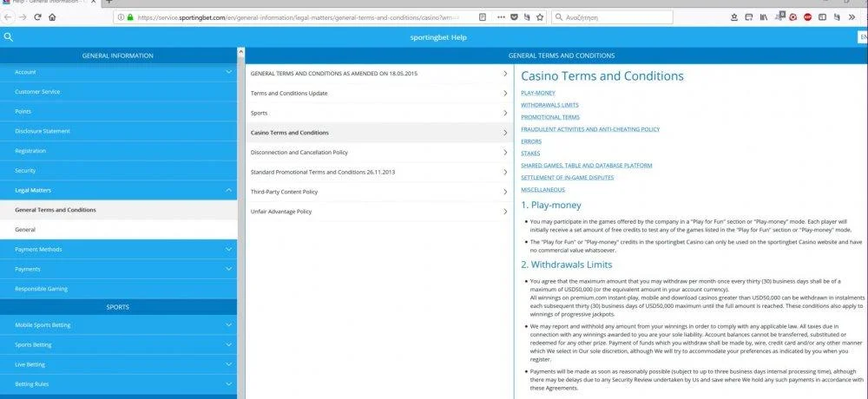Open Fraudulent Activities and Anti-Cheating Policy link
Screen dimensions: 868x399
[590, 129]
